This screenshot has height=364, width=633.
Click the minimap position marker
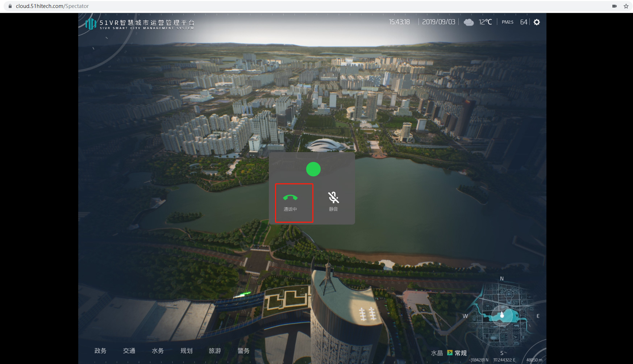point(502,315)
